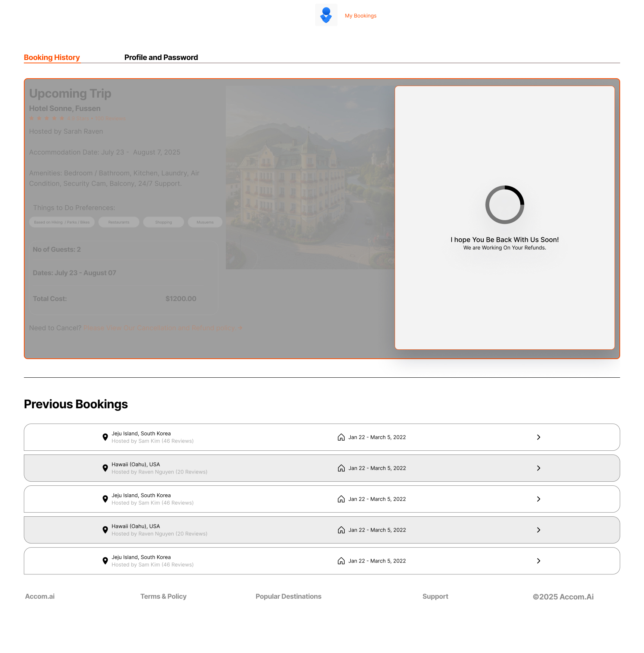Switch to the Booking History tab
Screen dimensions: 644x653
pos(52,57)
